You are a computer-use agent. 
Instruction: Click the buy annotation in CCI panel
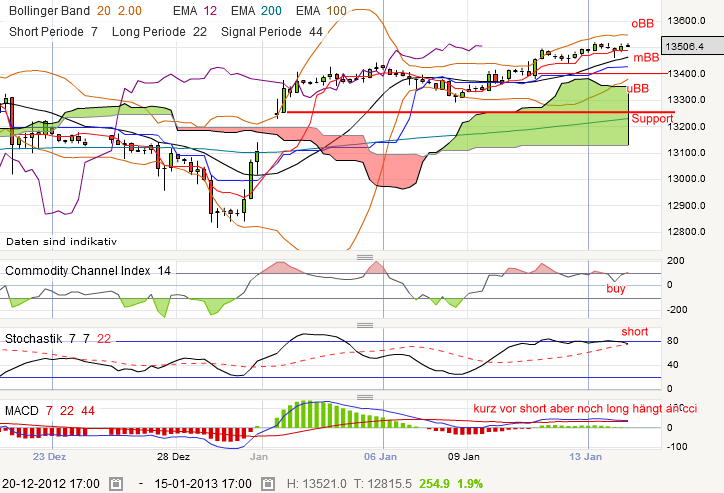[615, 289]
